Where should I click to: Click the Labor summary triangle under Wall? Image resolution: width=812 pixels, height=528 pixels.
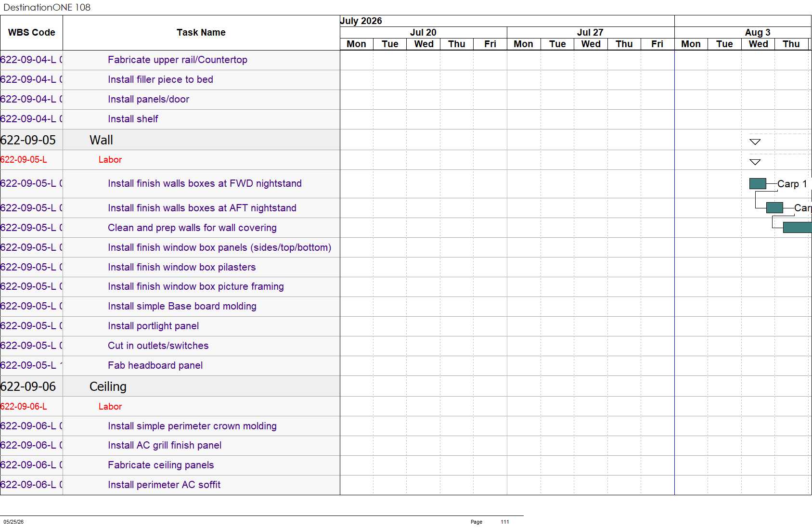pyautogui.click(x=755, y=162)
